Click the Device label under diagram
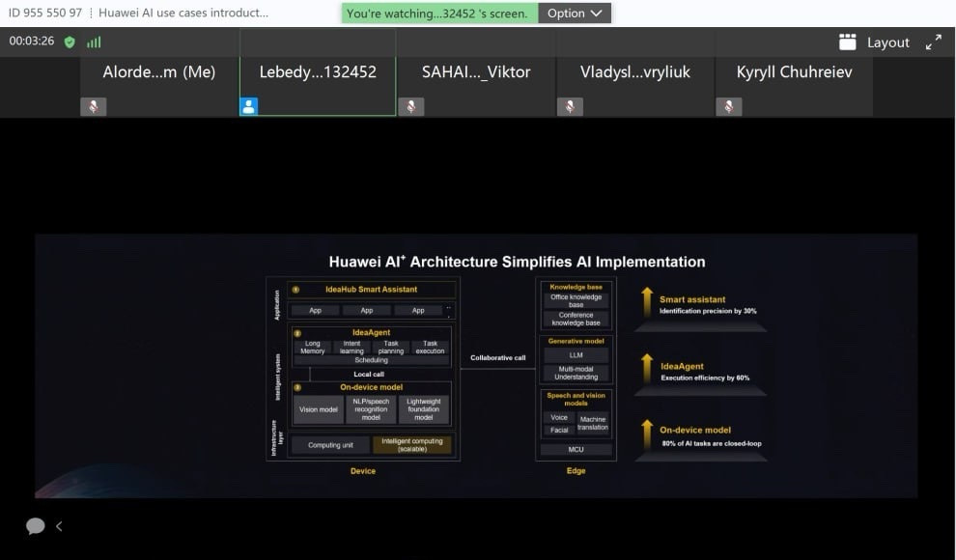This screenshot has width=956, height=560. click(x=363, y=471)
